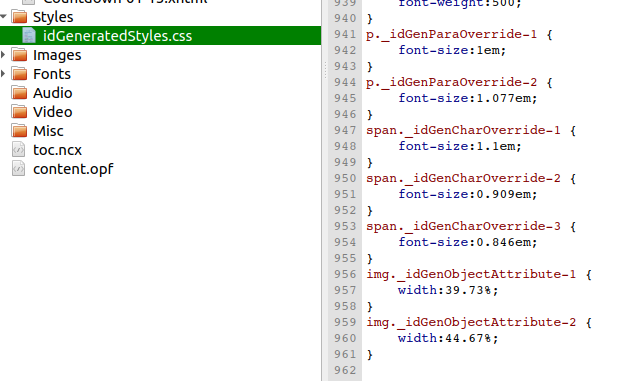Click font-size:1.077em; on line 945
Viewport: 625px width, 381px height.
pos(468,98)
